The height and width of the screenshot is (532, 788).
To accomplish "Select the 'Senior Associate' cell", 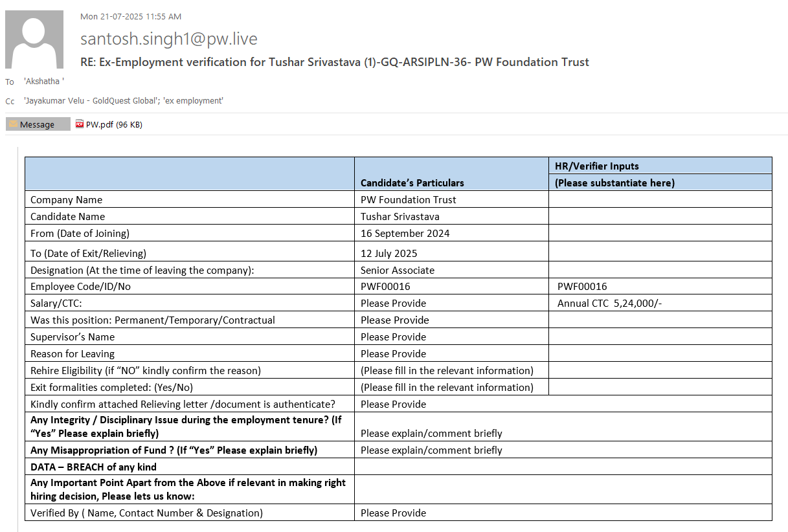I will 451,270.
